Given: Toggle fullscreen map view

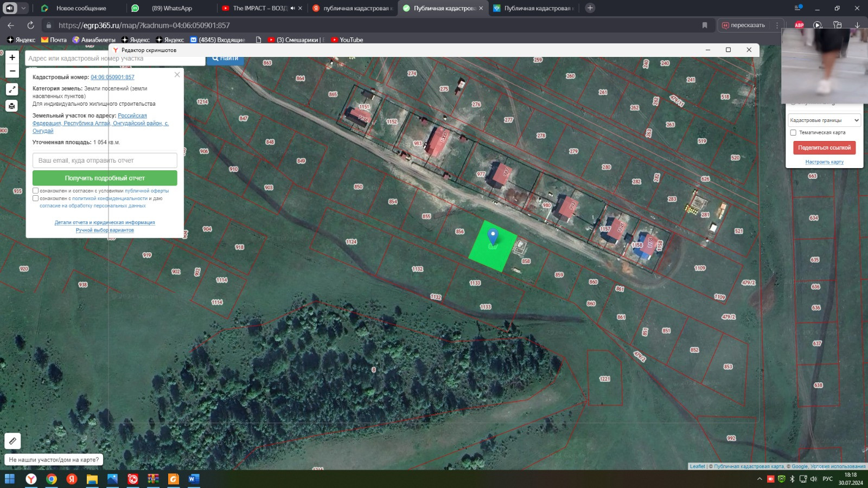Looking at the screenshot, I should (x=12, y=89).
